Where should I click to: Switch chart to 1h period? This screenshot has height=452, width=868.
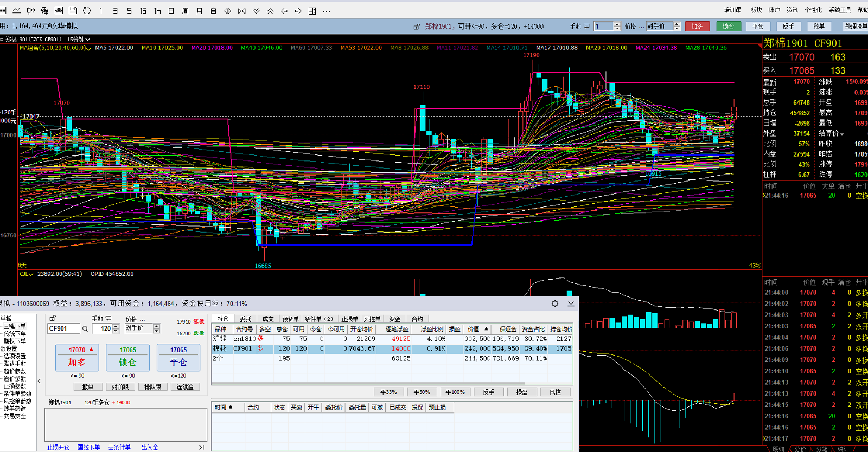coord(157,11)
